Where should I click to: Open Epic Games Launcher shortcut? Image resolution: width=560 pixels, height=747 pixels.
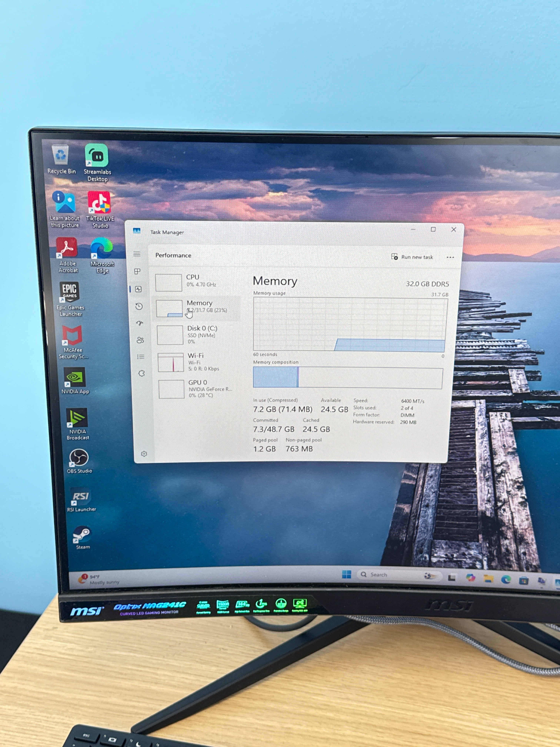[70, 299]
